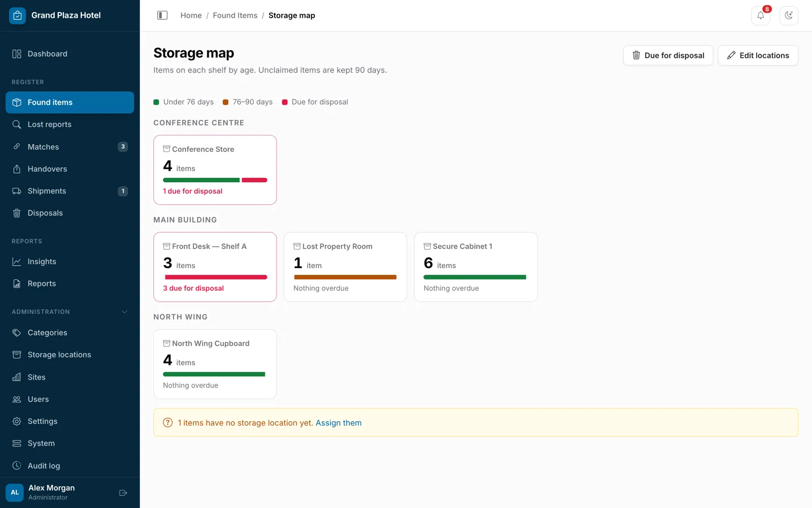This screenshot has width=812, height=508.
Task: Click the '3 due for disposal' text
Action: coord(193,288)
